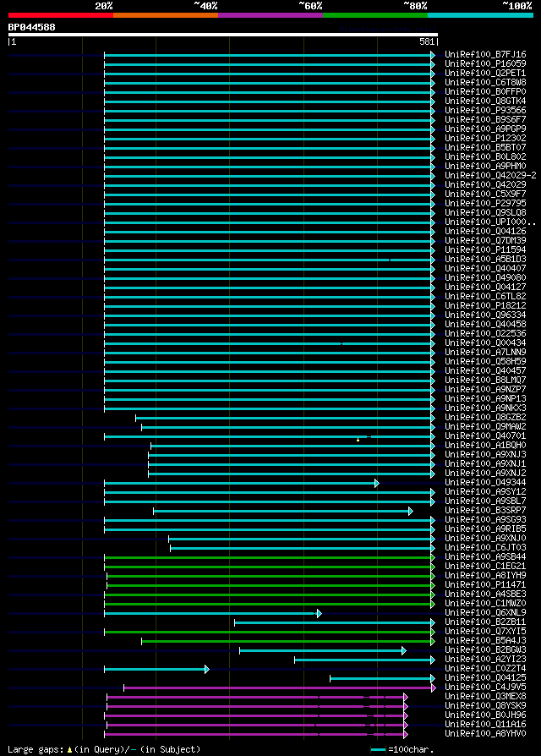Click the arrowhead ending the UniRef100_B3SRP7 bar
This screenshot has height=756, width=541.
411,511
